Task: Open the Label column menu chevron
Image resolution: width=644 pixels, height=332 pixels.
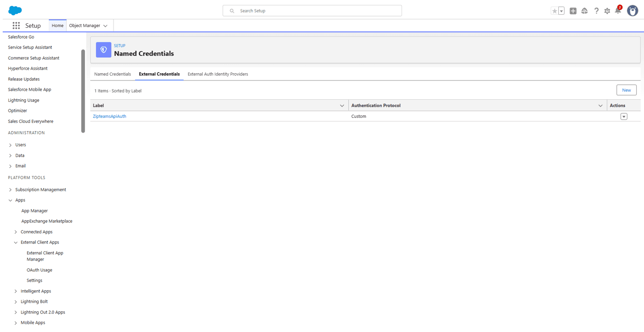Action: 342,106
